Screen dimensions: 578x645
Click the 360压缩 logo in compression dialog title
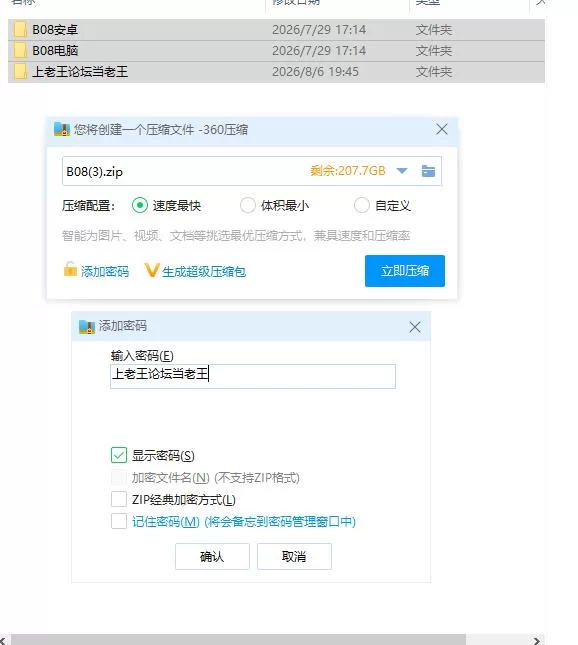point(62,130)
